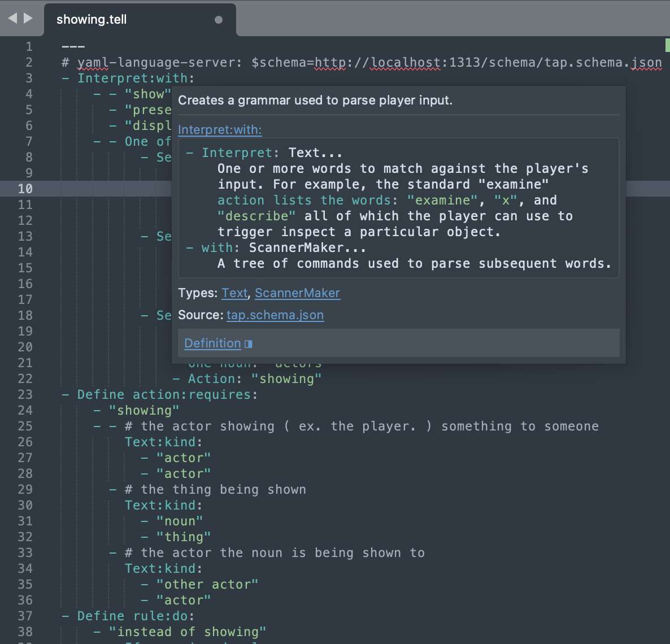Select line number 1 in the gutter
This screenshot has height=644, width=670.
(29, 46)
